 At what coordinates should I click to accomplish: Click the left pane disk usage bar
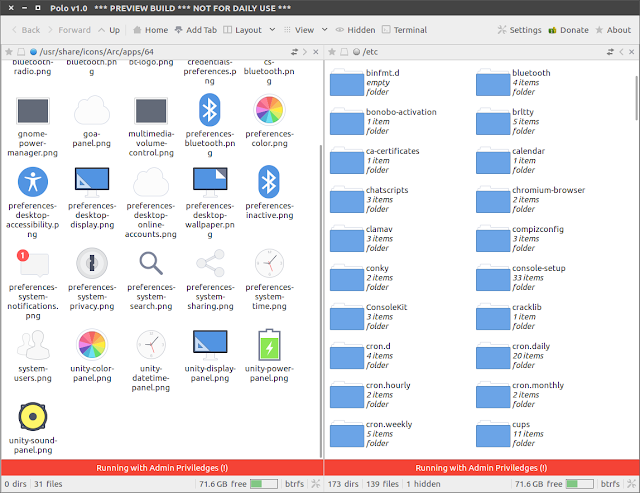coord(264,484)
